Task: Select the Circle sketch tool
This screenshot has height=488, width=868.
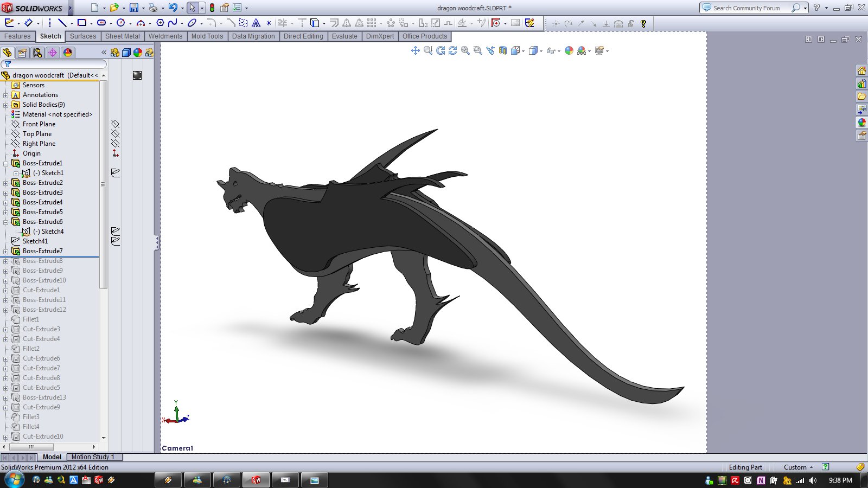Action: 120,23
